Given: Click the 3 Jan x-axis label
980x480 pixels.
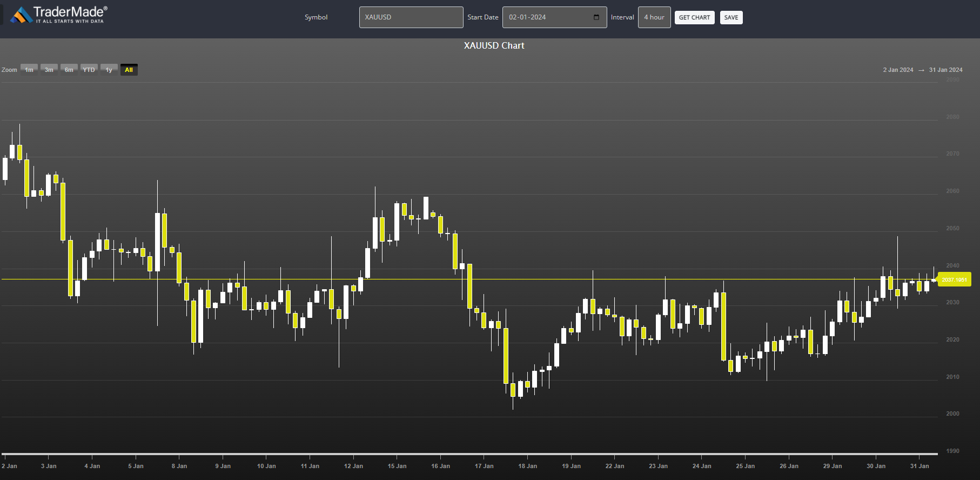Looking at the screenshot, I should 49,466.
